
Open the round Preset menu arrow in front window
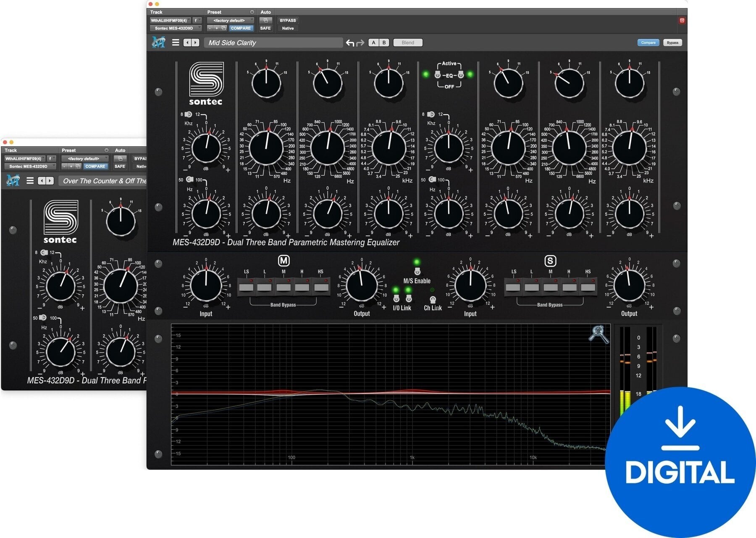tap(252, 12)
